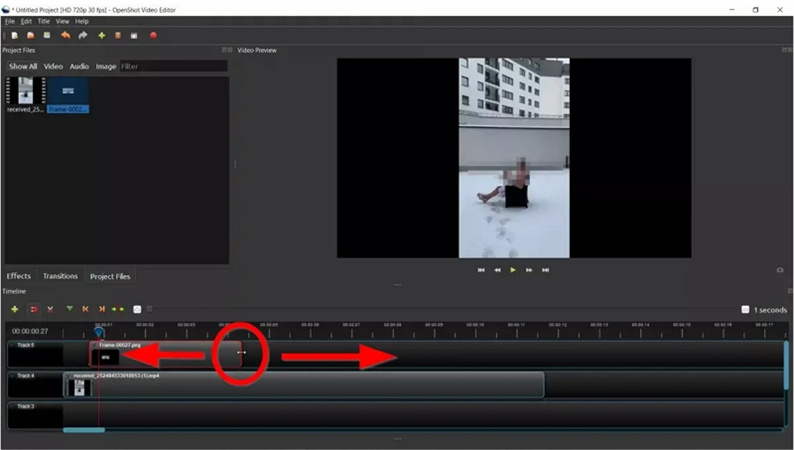Filter project files by Video
Viewport: 794px width, 450px height.
tap(53, 66)
